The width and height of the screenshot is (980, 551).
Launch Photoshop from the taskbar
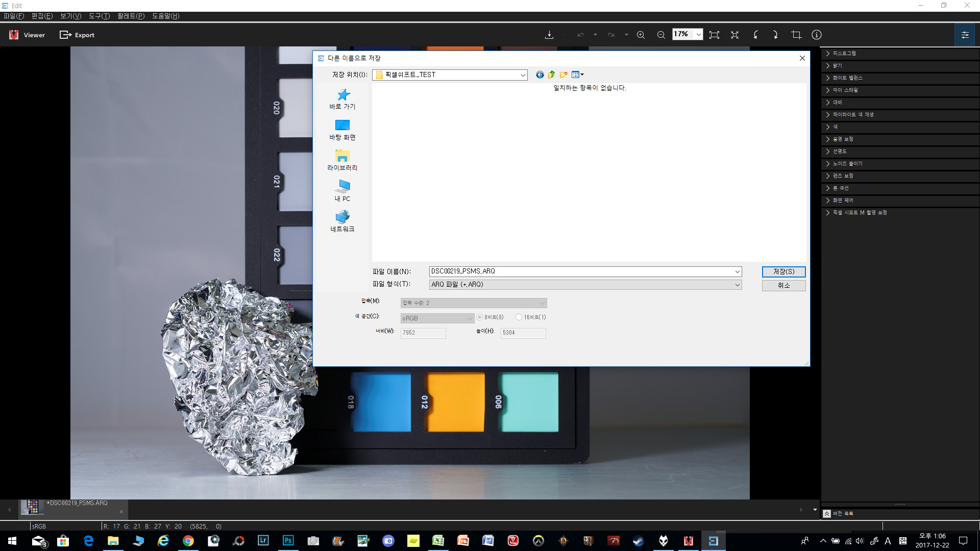[288, 540]
